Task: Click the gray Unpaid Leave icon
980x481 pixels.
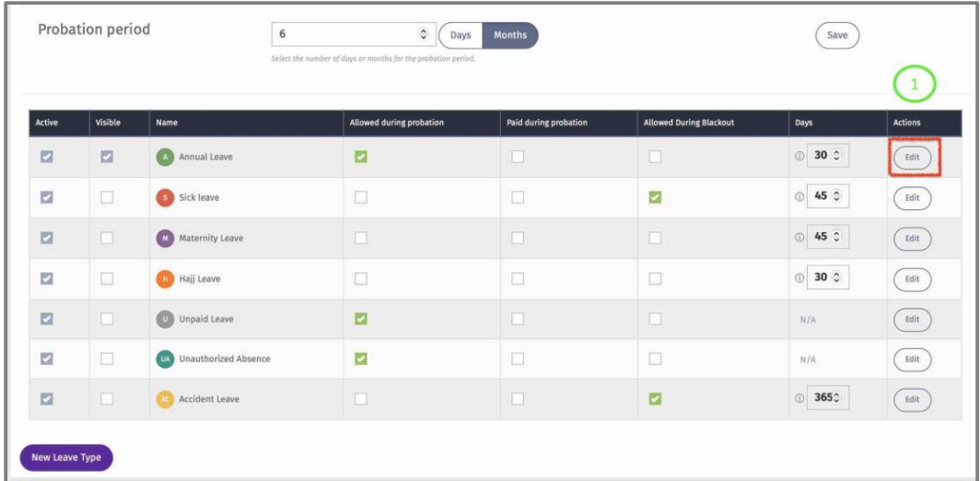Action: coord(164,319)
